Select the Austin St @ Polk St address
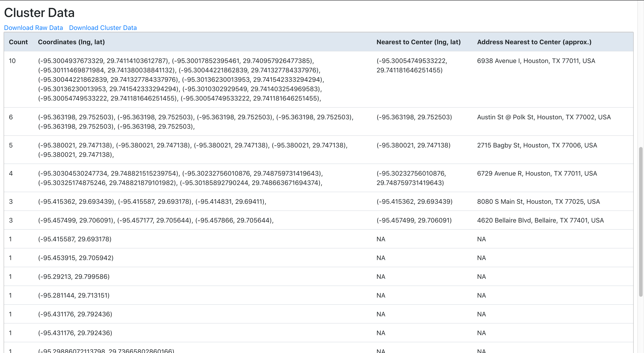The image size is (644, 353). pyautogui.click(x=544, y=117)
